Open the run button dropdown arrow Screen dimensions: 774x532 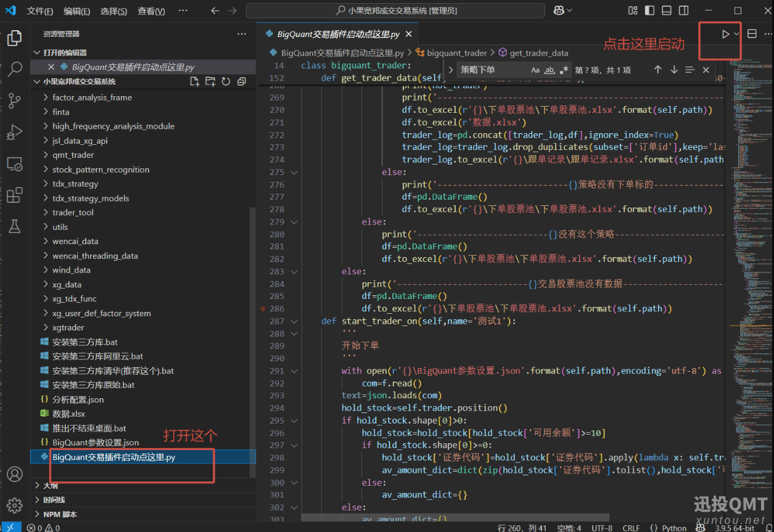click(737, 35)
